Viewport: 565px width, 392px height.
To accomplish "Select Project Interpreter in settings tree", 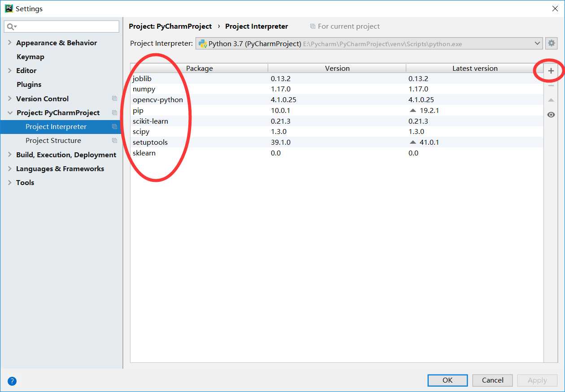I will [x=56, y=127].
